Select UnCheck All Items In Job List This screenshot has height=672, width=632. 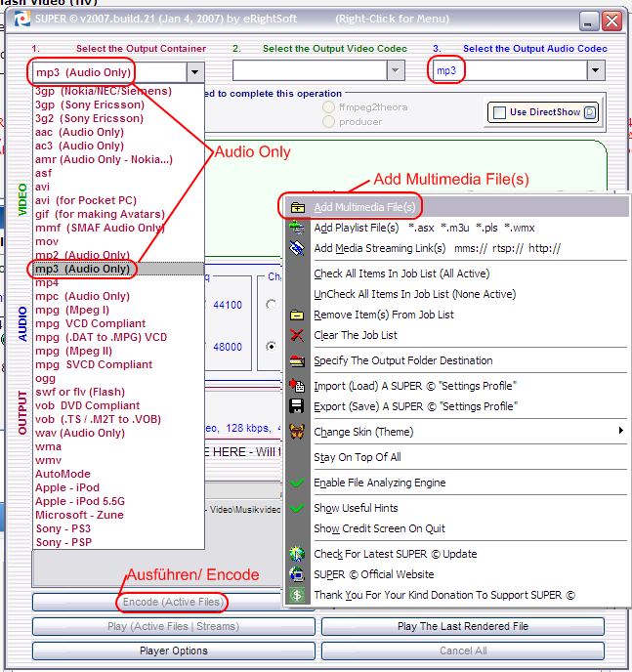click(x=457, y=294)
